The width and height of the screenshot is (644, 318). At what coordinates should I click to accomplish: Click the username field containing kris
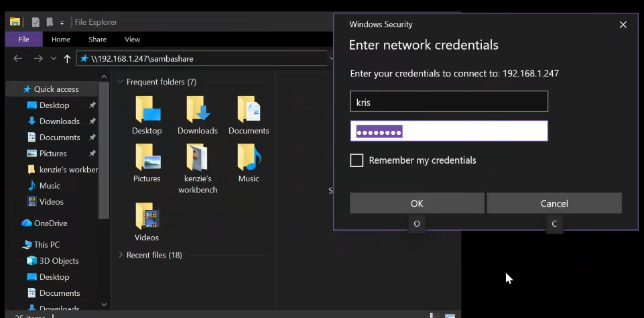pos(449,102)
